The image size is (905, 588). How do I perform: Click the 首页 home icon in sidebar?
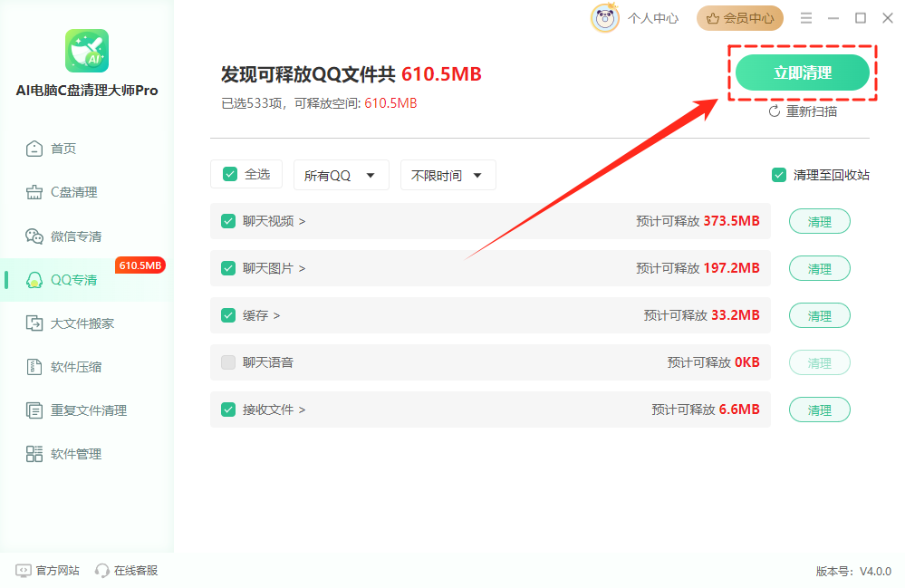(x=34, y=149)
